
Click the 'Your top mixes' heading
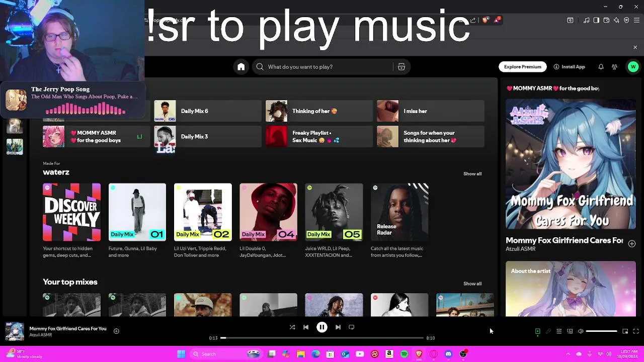pyautogui.click(x=70, y=282)
